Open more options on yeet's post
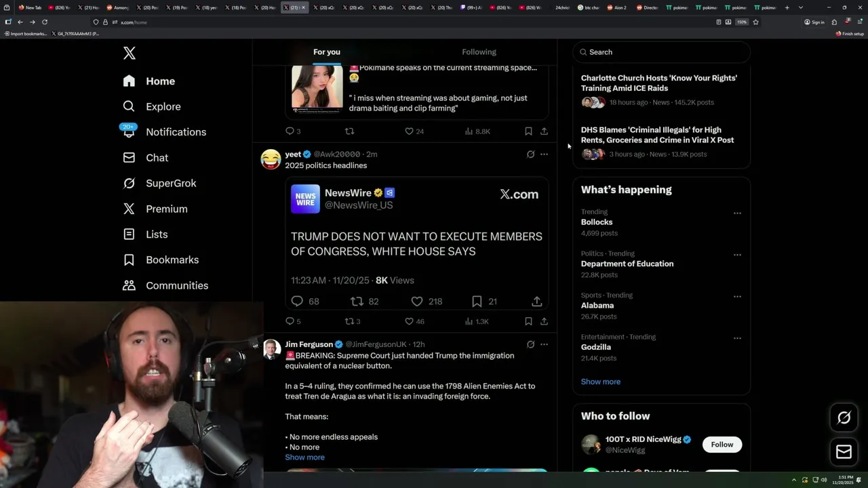868x488 pixels. point(544,155)
